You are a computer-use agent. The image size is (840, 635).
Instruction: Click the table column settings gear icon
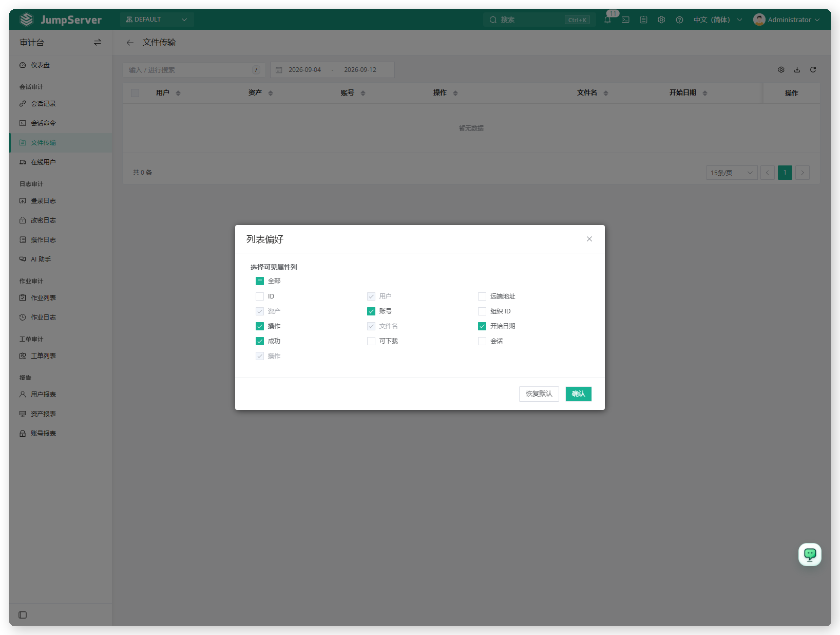tap(781, 70)
